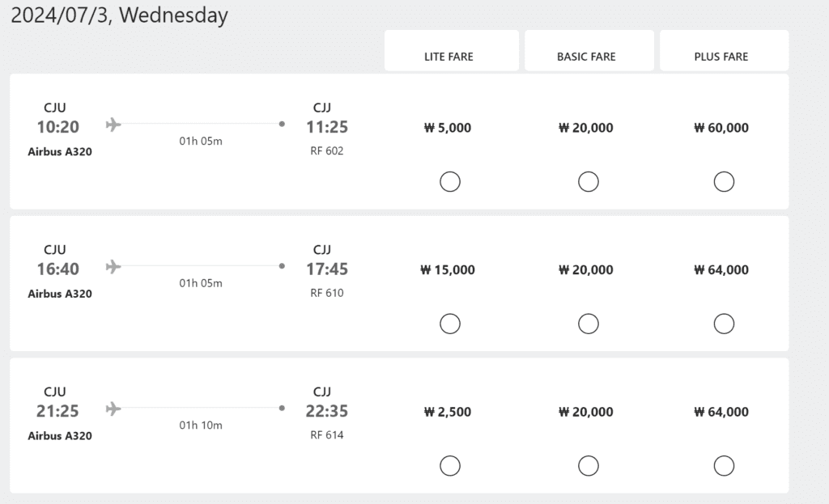Pick Lite Fare for flight RF 614

click(449, 466)
